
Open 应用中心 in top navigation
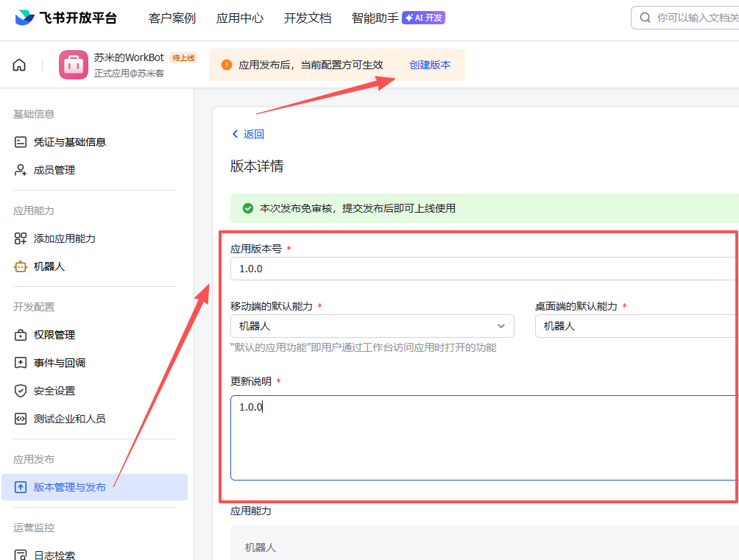(x=239, y=18)
